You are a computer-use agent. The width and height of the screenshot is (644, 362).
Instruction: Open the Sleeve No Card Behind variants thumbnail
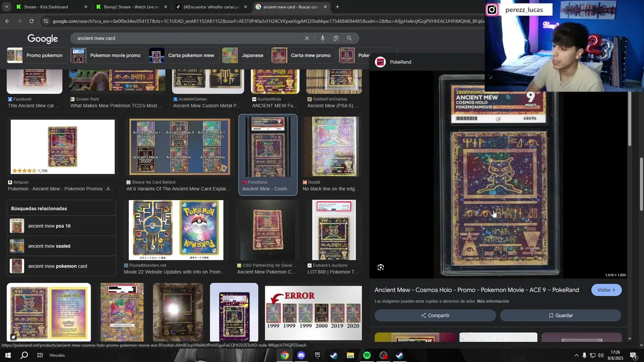(x=180, y=147)
